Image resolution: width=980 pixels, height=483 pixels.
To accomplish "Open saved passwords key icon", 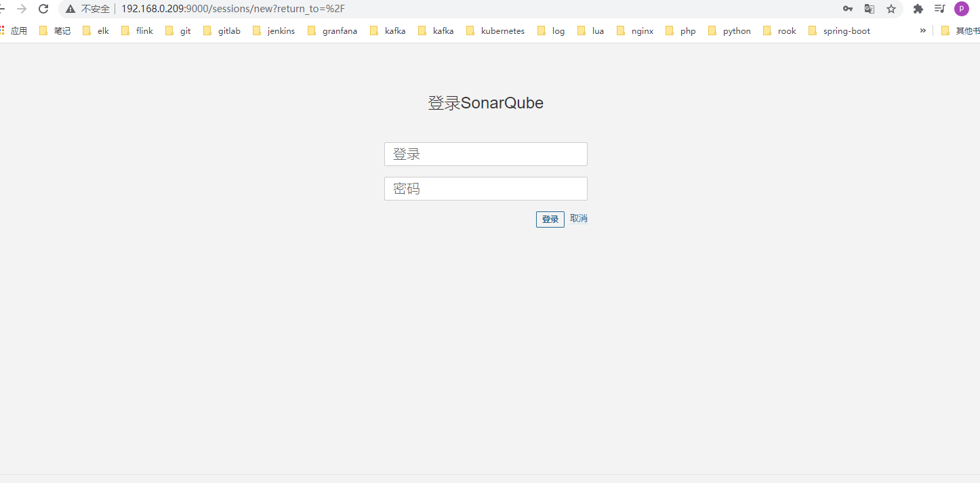I will (848, 9).
